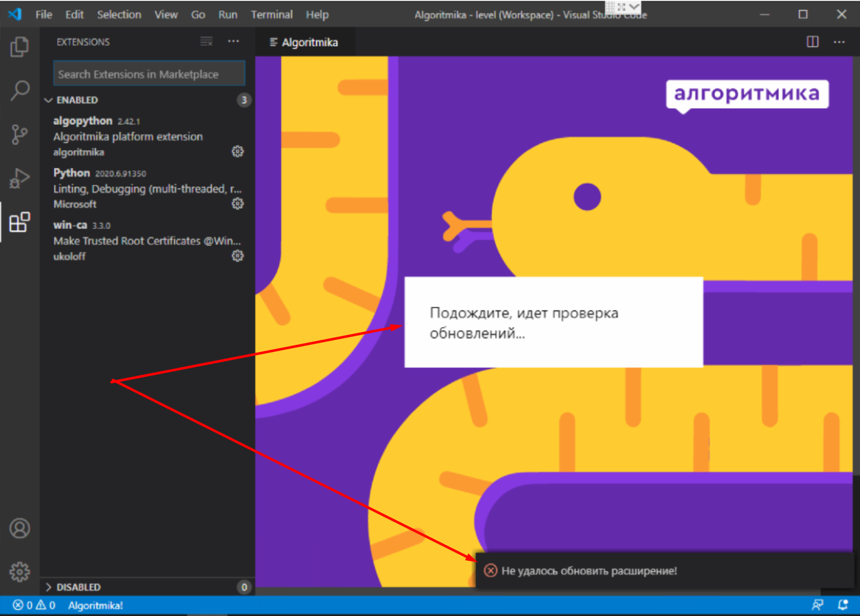Viewport: 860px width, 616px height.
Task: Open the feedback icon in status bar
Action: point(818,605)
